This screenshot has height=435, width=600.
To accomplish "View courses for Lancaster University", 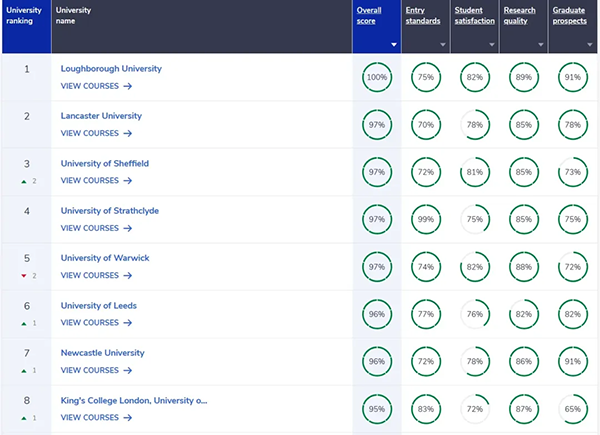I will pos(96,133).
